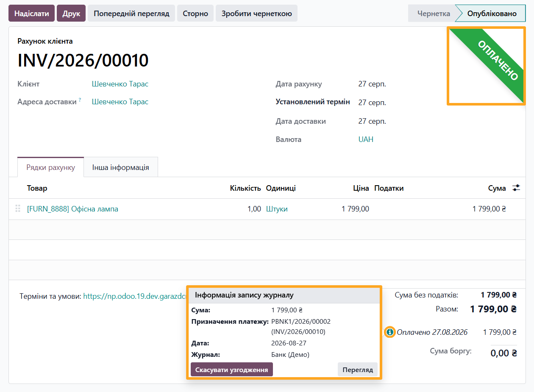Viewport: 534px width, 392px height.
Task: Click the Сторно button
Action: 195,13
